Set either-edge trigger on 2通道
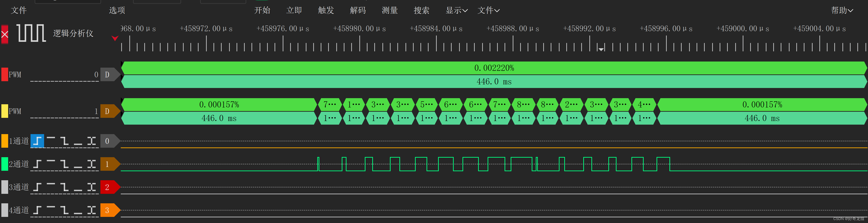This screenshot has height=223, width=868. tap(92, 164)
